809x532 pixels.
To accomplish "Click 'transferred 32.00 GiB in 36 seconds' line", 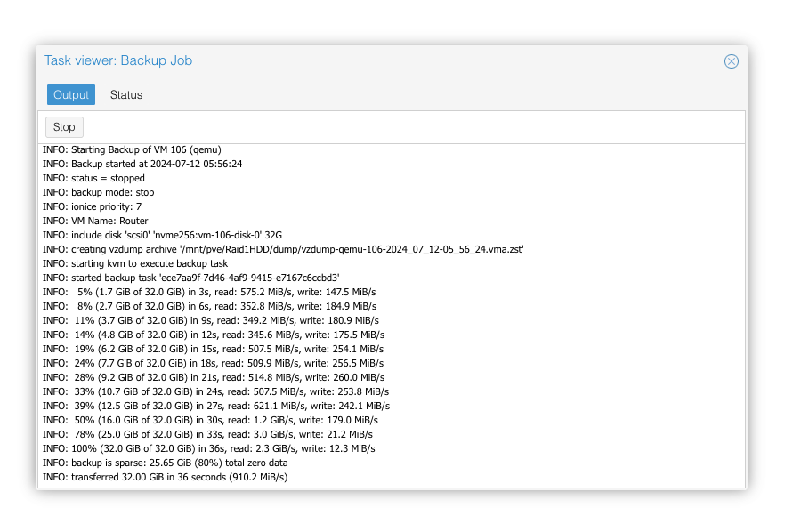I will click(x=166, y=478).
